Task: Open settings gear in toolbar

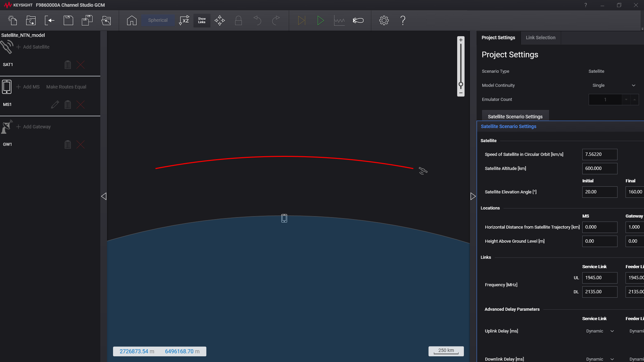Action: click(x=384, y=20)
